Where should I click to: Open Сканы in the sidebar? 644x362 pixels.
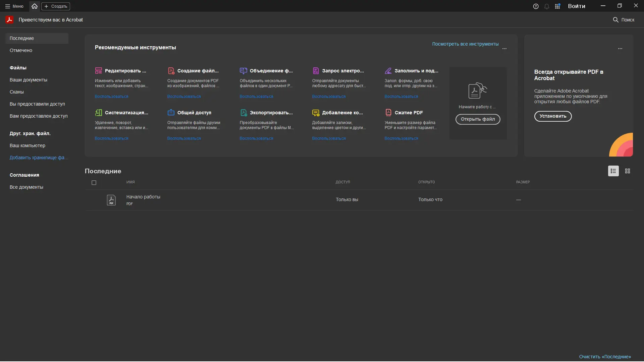tap(17, 92)
